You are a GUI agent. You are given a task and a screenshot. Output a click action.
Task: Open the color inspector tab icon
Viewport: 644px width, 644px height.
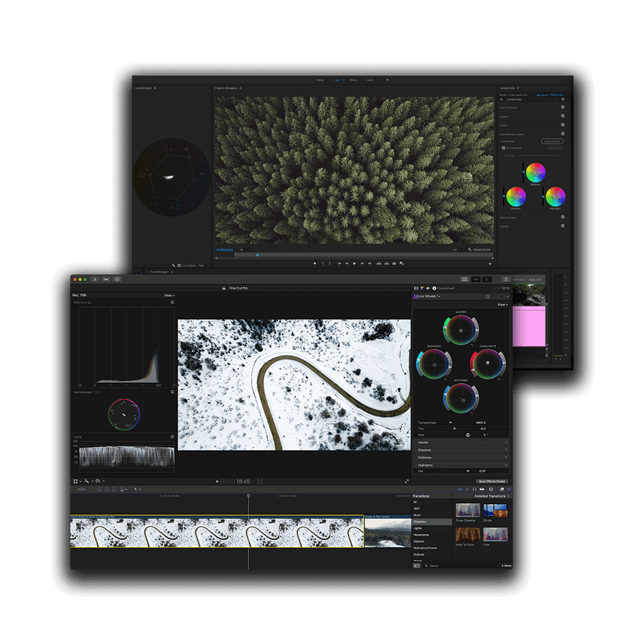tap(422, 288)
